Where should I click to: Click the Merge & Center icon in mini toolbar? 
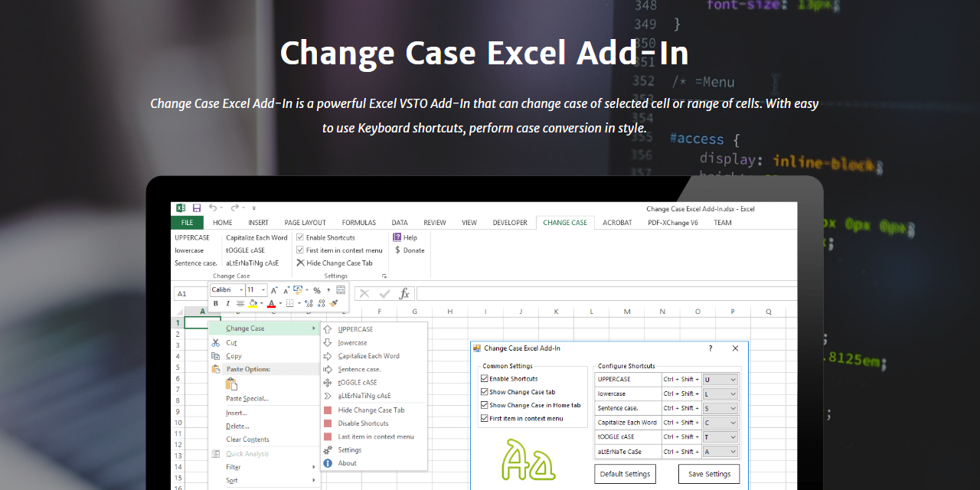tap(341, 290)
